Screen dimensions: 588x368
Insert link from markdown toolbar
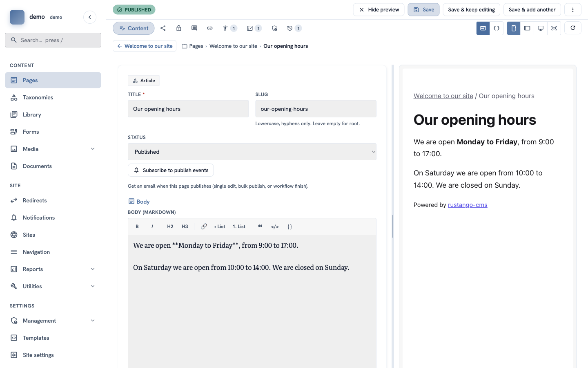pos(204,227)
